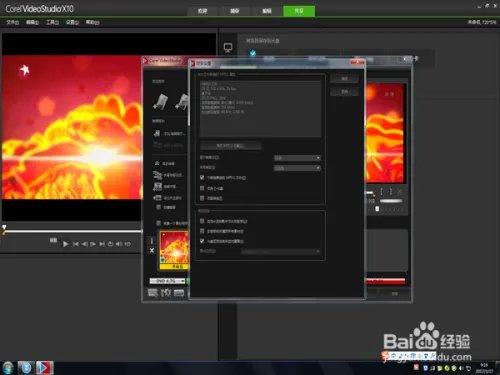Click Corel VideoStudio icon in the taskbar
Viewport: 500px width, 375px height.
[x=45, y=368]
